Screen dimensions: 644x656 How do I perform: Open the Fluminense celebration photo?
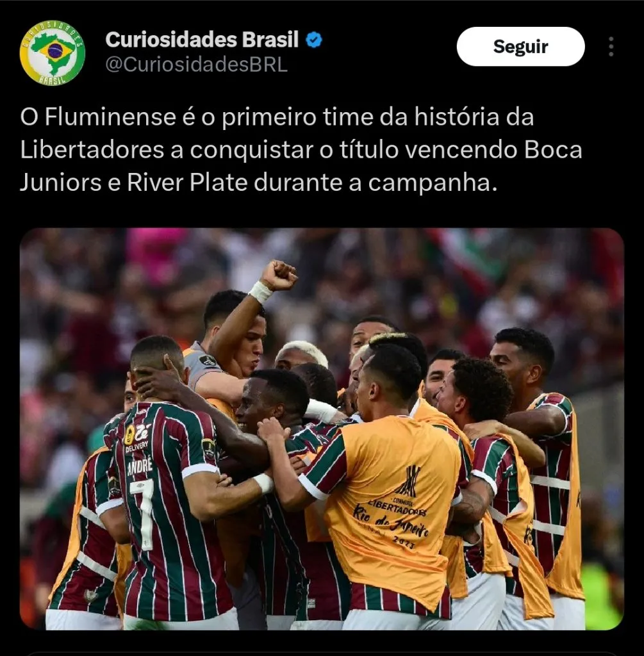322,429
